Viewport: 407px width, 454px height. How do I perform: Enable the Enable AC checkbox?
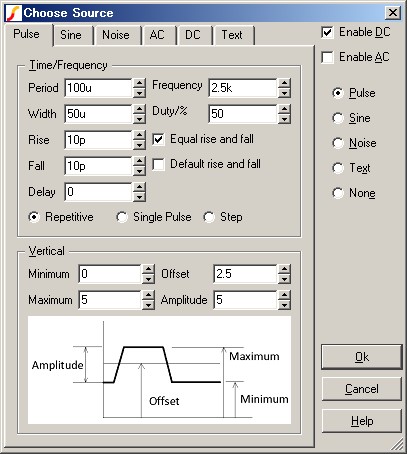pos(327,57)
